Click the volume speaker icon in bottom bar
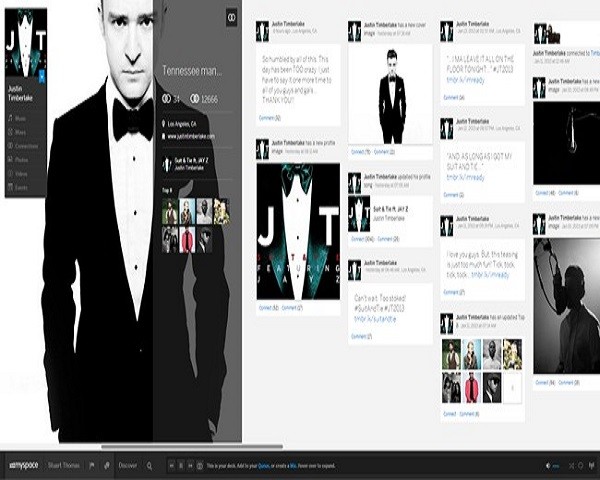 pos(548,465)
